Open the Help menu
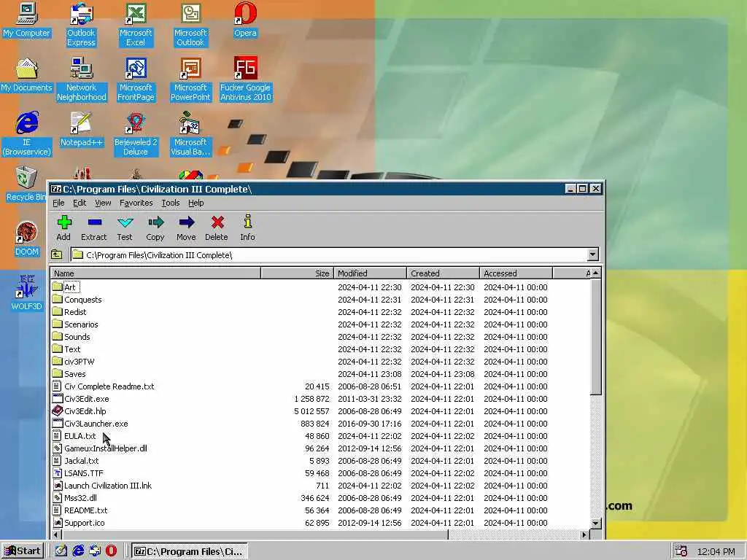 (196, 203)
